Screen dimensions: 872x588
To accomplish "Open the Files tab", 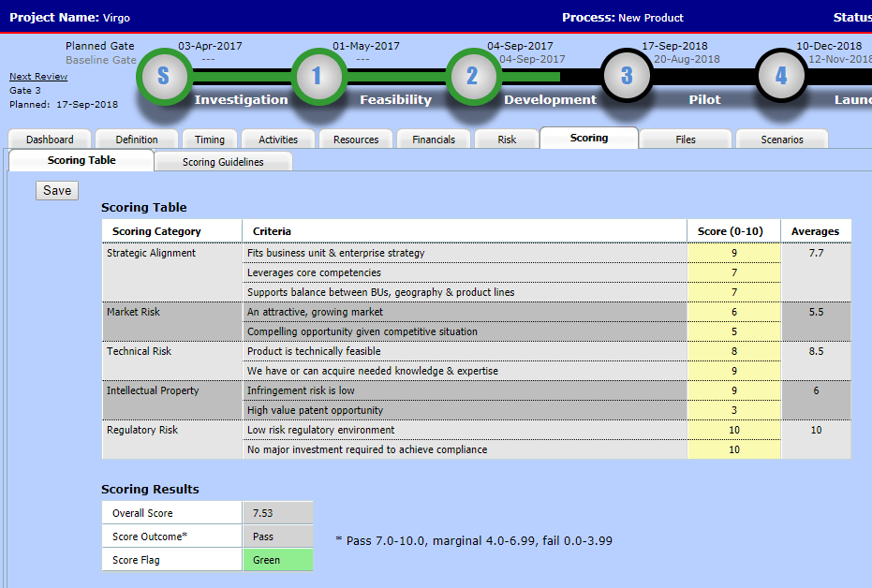I will click(x=686, y=140).
